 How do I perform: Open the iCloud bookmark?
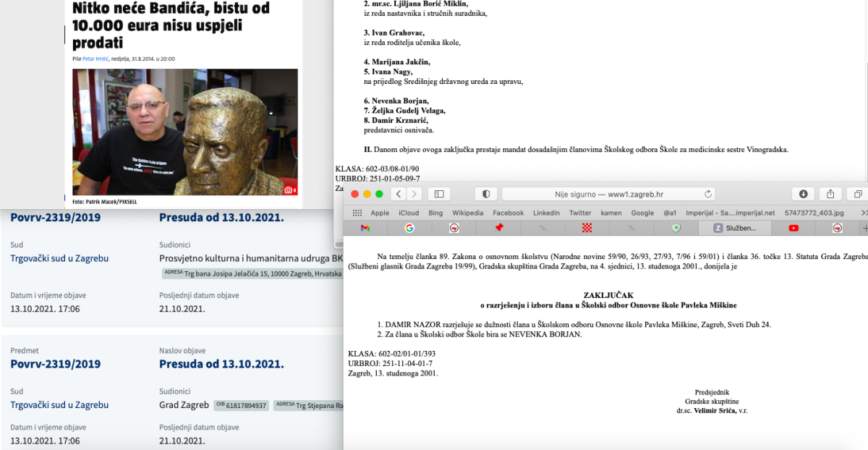pos(409,213)
